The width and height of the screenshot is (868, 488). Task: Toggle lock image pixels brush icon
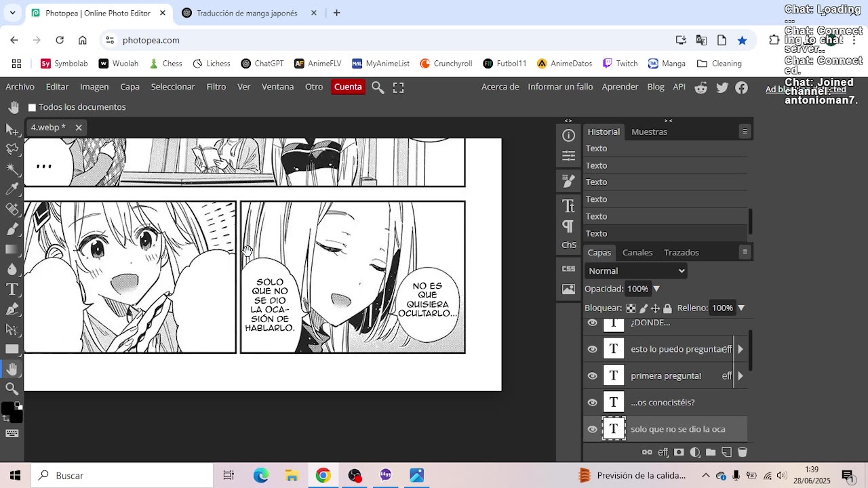click(x=643, y=308)
